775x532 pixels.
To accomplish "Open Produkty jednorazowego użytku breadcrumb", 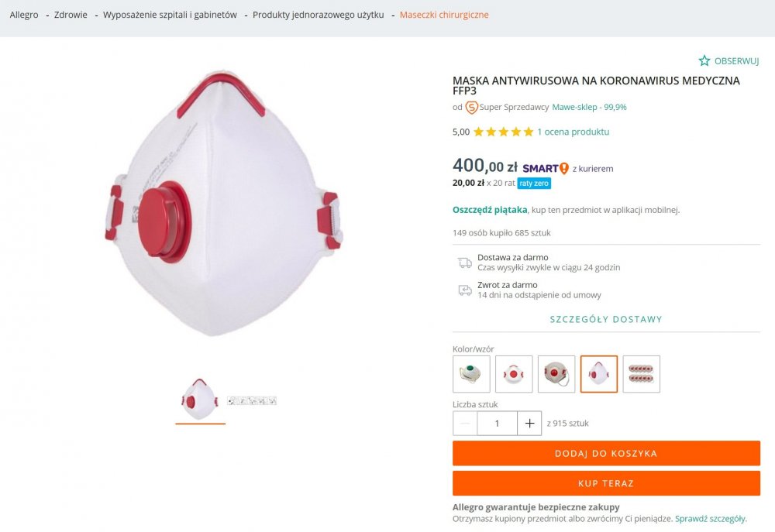I will click(x=318, y=15).
